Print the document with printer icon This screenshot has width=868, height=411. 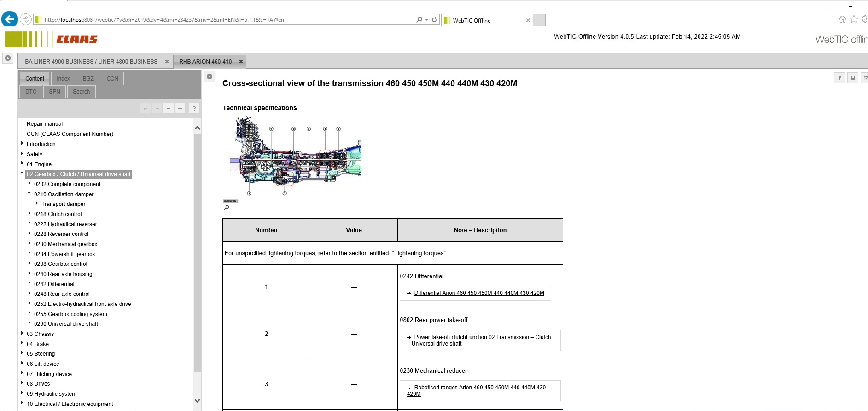[x=853, y=78]
